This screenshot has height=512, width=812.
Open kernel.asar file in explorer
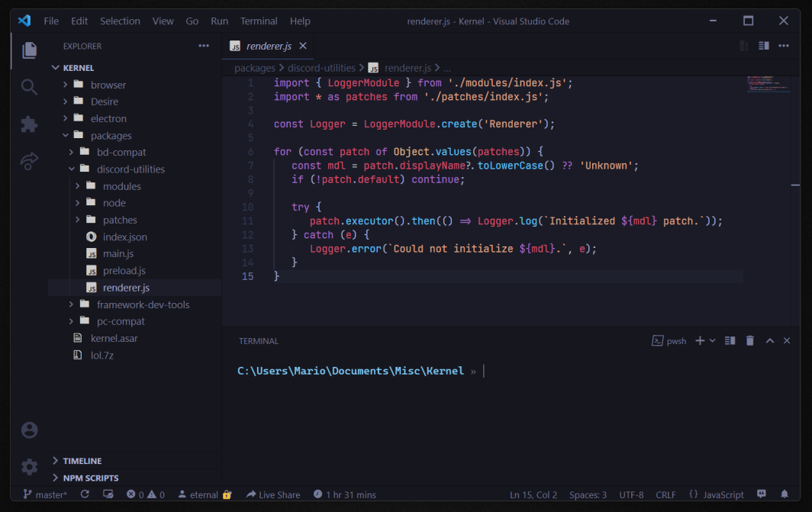(134, 339)
